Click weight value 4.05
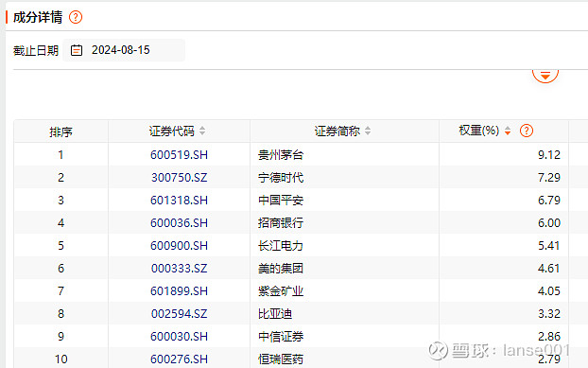The image size is (588, 368). (549, 291)
